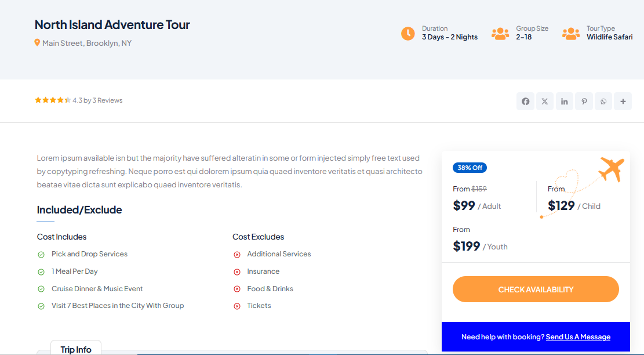Share on LinkedIn icon

(565, 102)
